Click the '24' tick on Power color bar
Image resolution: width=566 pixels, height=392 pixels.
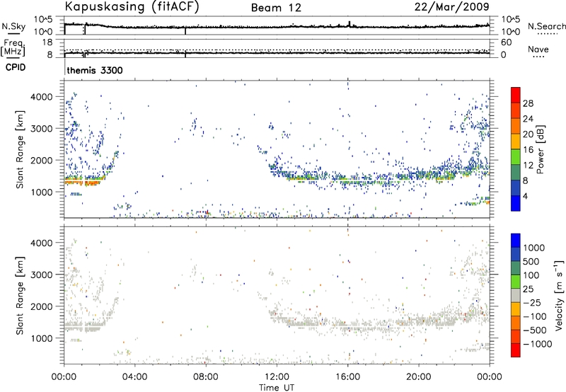528,119
